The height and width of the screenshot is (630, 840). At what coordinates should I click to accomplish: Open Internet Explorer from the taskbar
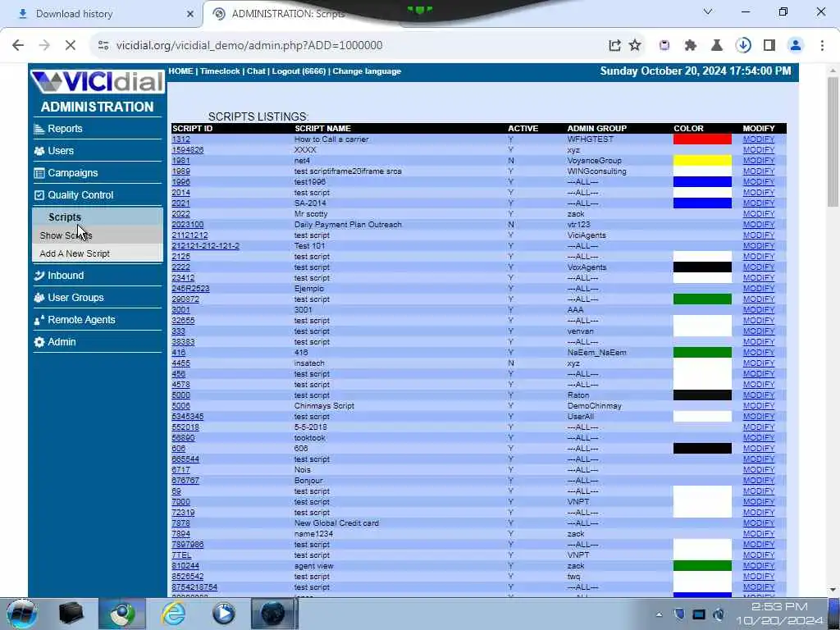pyautogui.click(x=174, y=614)
